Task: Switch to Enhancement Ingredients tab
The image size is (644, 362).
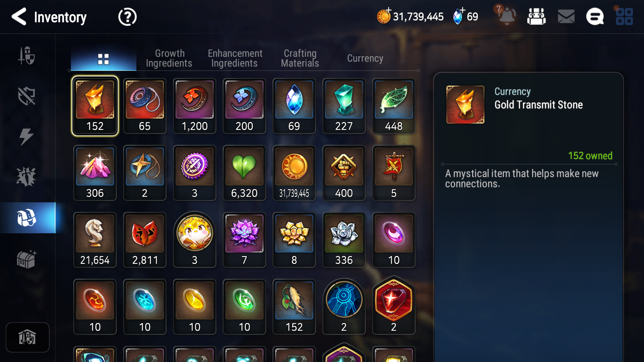Action: [x=235, y=58]
